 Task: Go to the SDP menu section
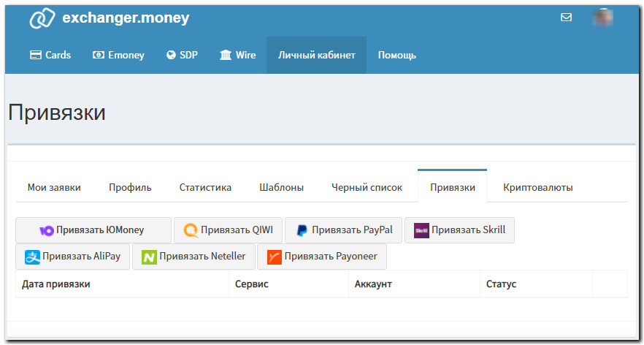[x=182, y=55]
